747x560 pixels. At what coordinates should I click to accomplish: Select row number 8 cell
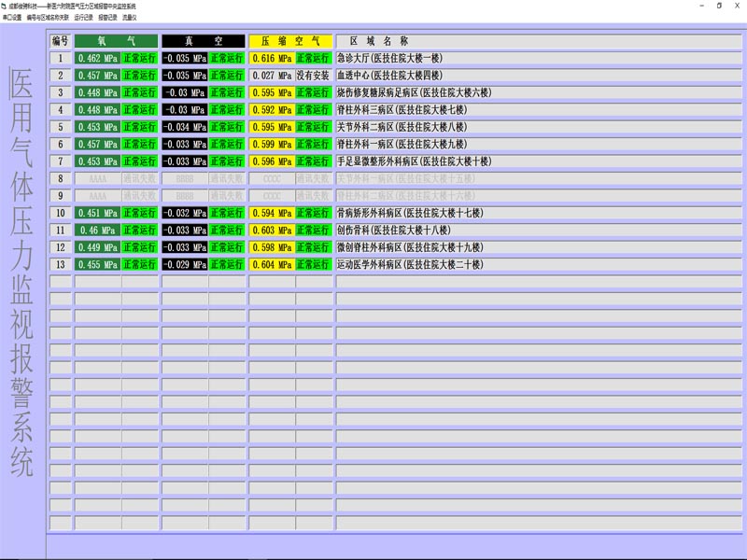click(x=61, y=179)
